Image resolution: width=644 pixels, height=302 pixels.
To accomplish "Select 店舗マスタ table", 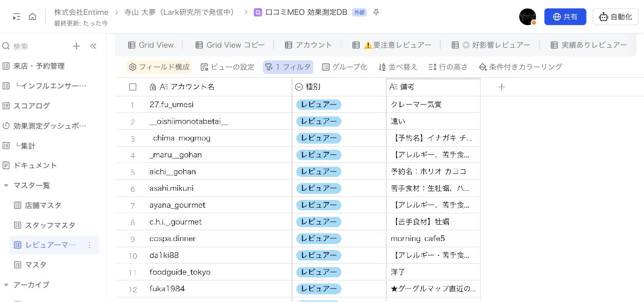I will [37, 205].
